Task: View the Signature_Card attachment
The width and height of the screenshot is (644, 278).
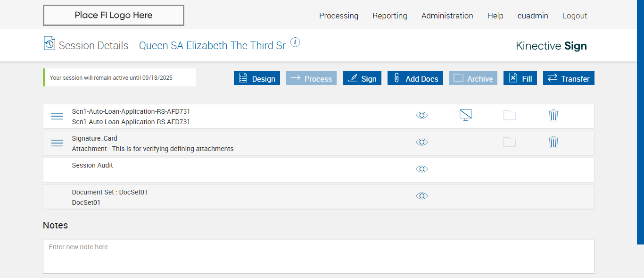Action: click(x=422, y=142)
